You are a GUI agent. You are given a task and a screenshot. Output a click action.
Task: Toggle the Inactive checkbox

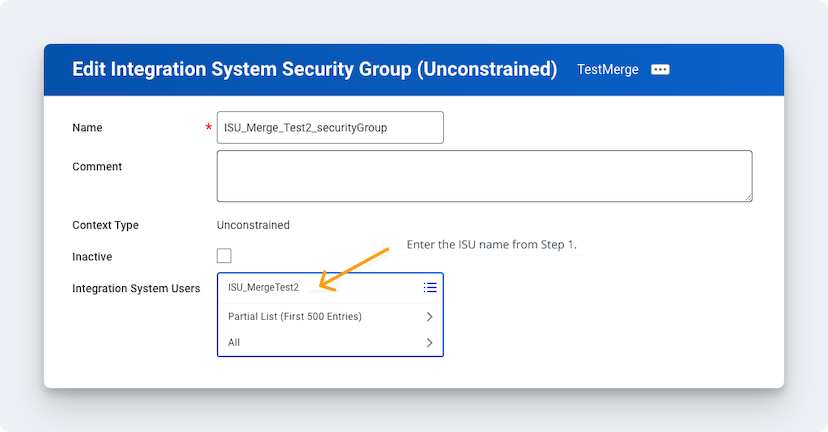[x=224, y=256]
